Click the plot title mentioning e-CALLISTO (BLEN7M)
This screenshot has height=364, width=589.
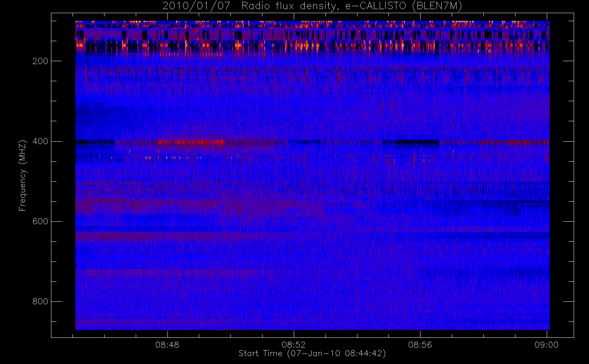312,6
